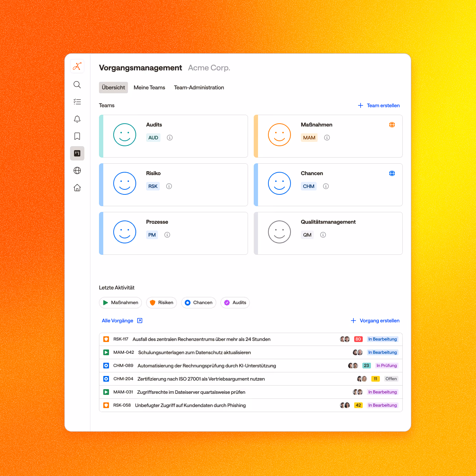This screenshot has height=476, width=476.
Task: Show info for the QM team tag
Action: (x=323, y=235)
